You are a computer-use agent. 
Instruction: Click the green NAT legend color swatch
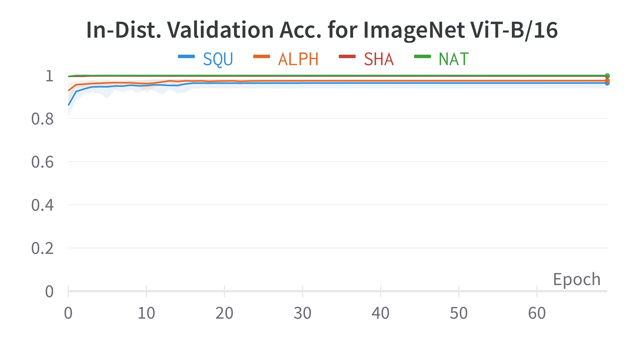point(422,57)
